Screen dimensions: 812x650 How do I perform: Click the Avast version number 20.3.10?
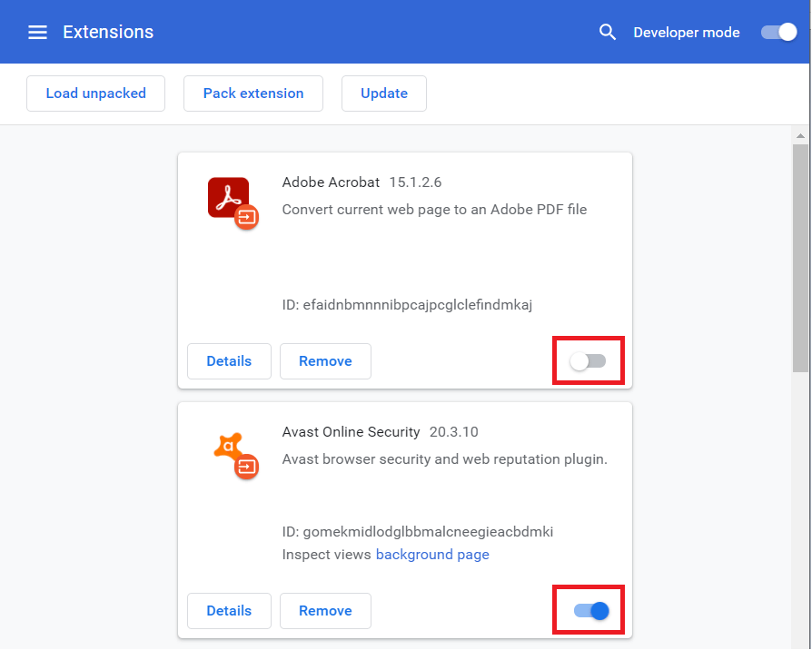(x=453, y=431)
